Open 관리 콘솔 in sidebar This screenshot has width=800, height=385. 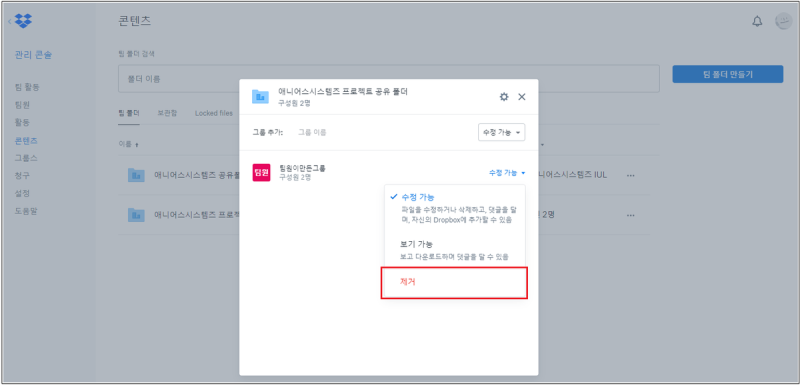point(33,55)
